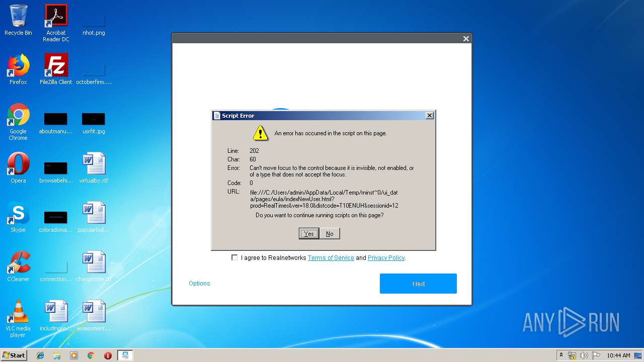Launch Skype desktop shortcut
This screenshot has width=644, height=362.
pyautogui.click(x=18, y=217)
